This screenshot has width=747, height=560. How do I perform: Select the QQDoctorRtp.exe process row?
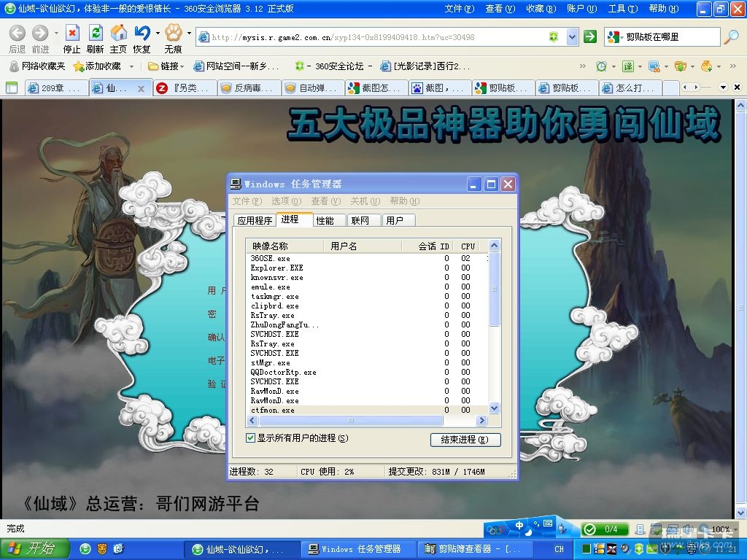click(x=367, y=372)
